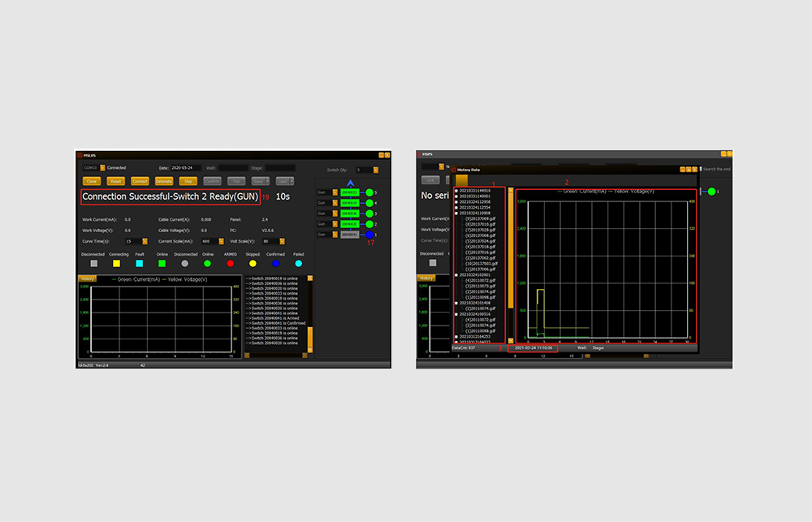Click the orange Connect button
Screen dimensions: 812x522
tap(140, 181)
